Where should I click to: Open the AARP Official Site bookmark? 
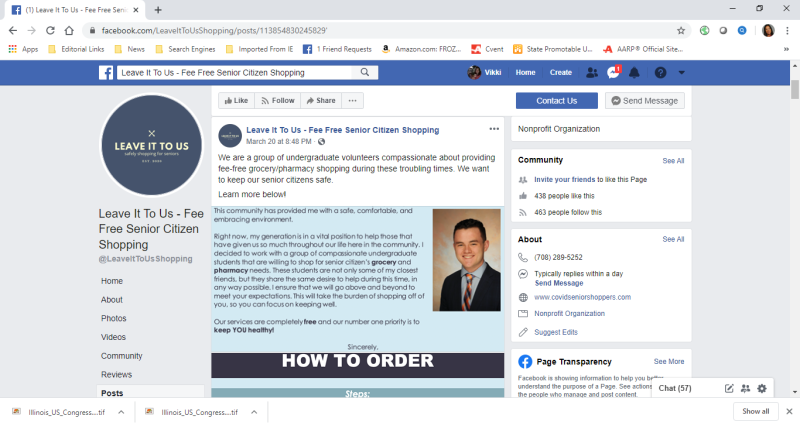coord(643,49)
